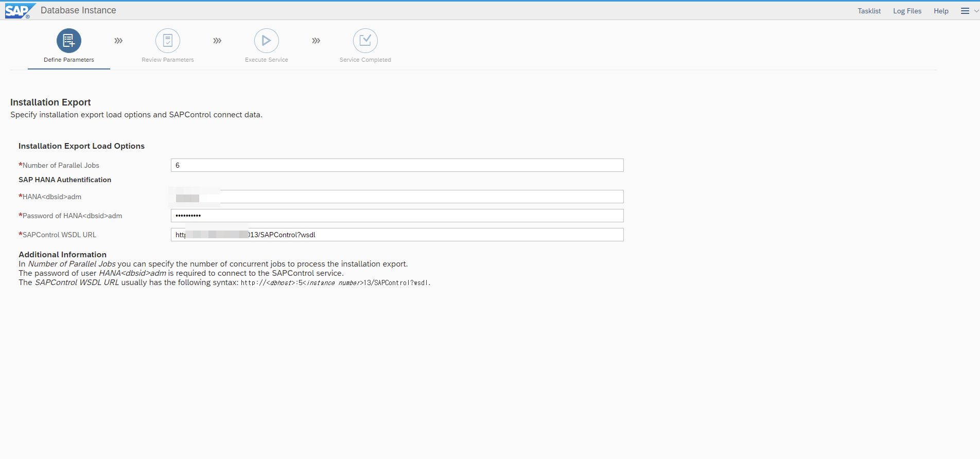The width and height of the screenshot is (980, 459).
Task: Click the Review Parameters tab label
Action: [168, 60]
